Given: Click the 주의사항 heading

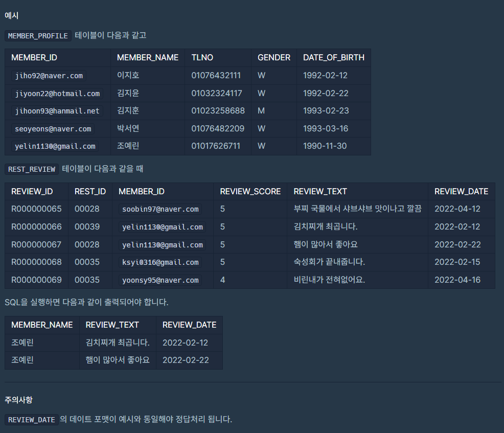Looking at the screenshot, I should click(x=18, y=400).
